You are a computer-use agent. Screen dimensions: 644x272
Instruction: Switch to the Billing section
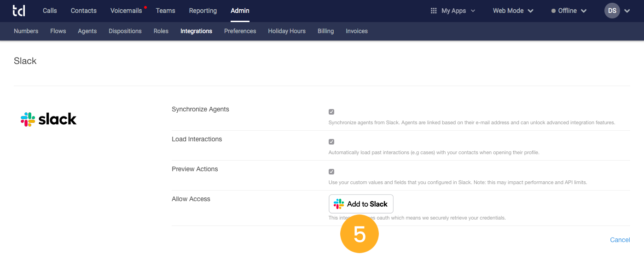[x=325, y=31]
